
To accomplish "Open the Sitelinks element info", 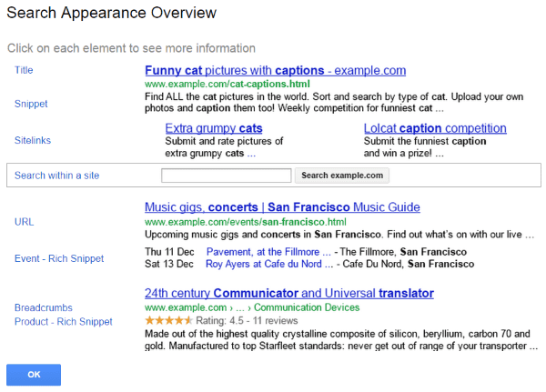I will (x=34, y=141).
